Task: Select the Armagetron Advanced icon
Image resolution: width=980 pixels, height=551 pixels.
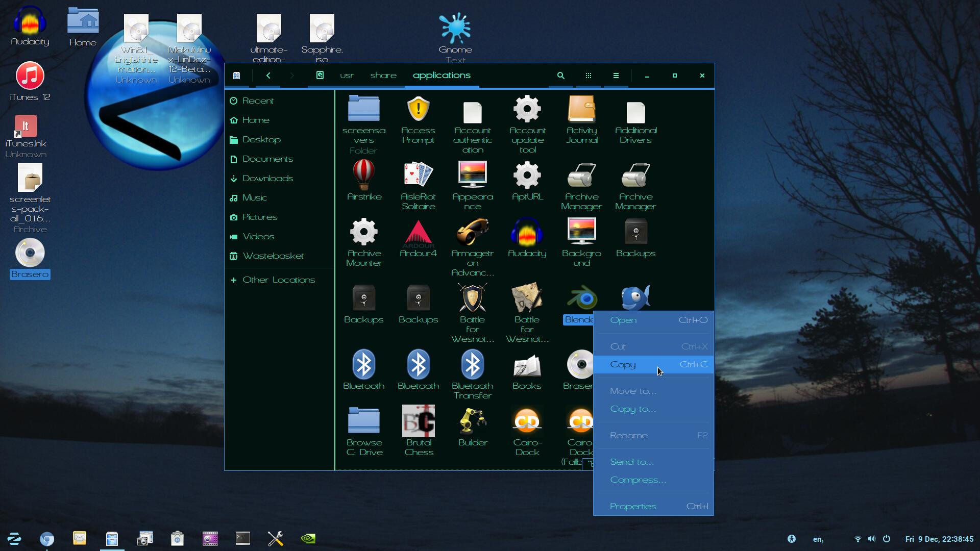Action: 473,232
